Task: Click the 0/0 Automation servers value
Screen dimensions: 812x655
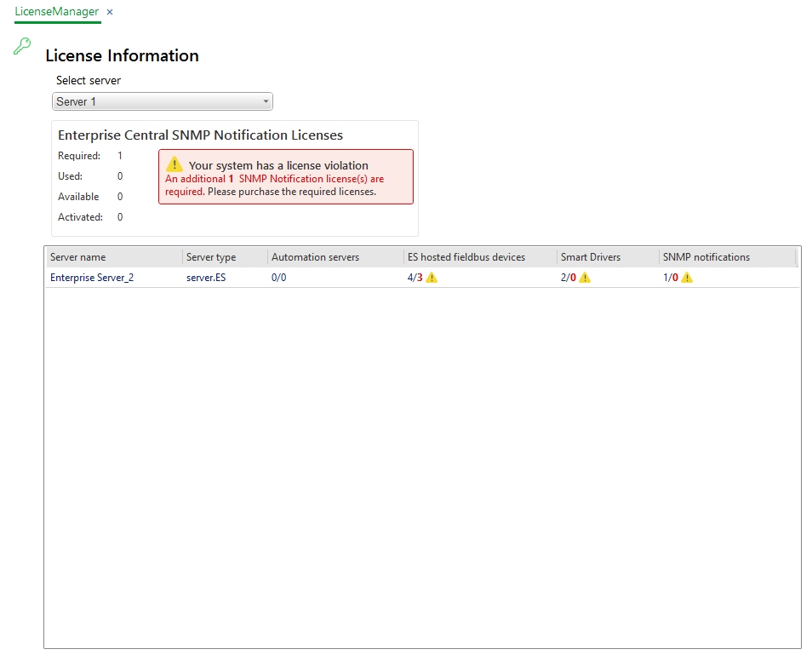Action: point(278,278)
